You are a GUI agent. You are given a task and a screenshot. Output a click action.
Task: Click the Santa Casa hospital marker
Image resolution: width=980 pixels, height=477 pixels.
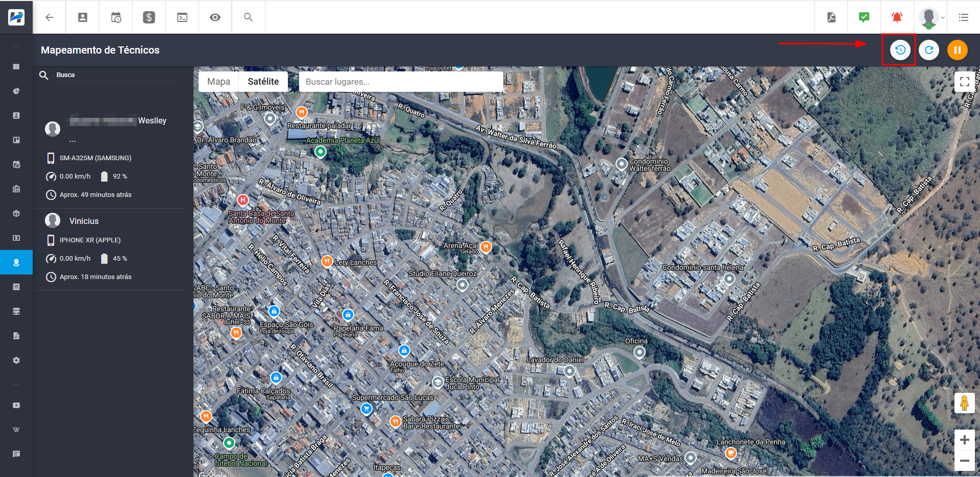[x=243, y=200]
